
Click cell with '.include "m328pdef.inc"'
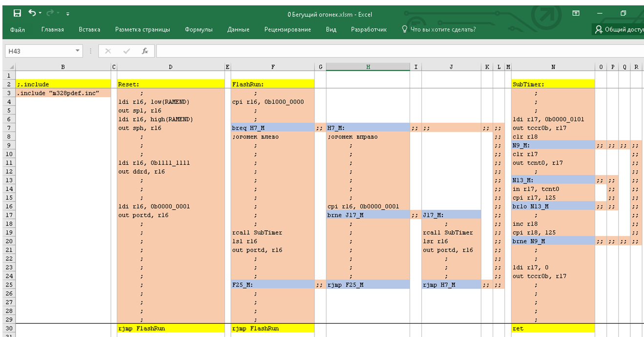63,93
